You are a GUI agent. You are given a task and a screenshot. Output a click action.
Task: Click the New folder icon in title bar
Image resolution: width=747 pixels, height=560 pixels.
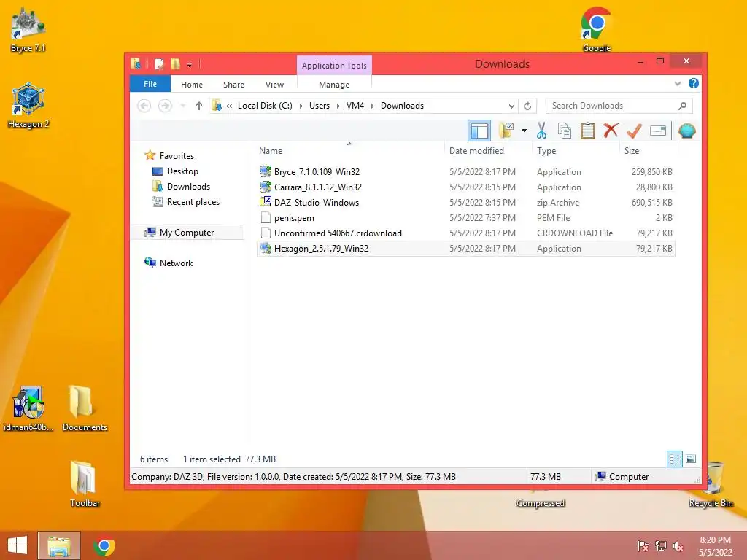[x=175, y=64]
